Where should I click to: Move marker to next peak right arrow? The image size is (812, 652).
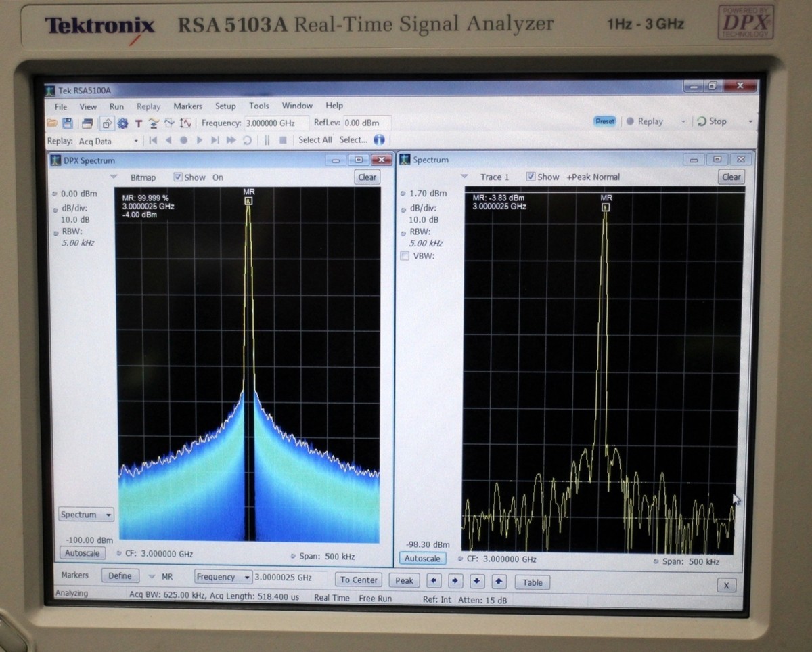tap(455, 581)
